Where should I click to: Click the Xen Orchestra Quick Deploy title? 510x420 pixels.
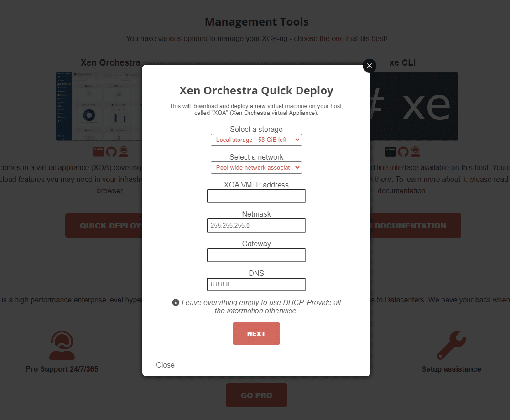click(x=256, y=91)
